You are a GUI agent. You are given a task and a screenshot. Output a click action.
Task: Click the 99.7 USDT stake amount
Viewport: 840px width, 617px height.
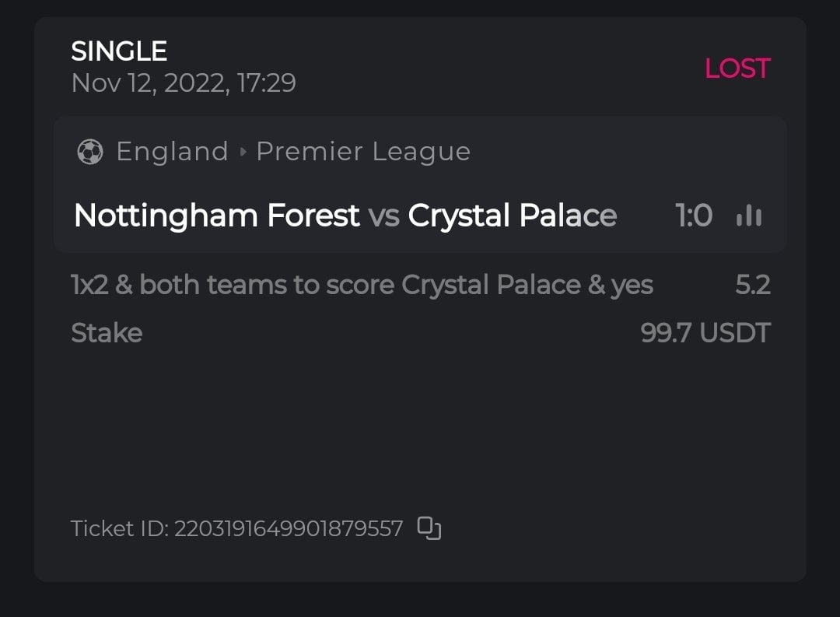[705, 333]
